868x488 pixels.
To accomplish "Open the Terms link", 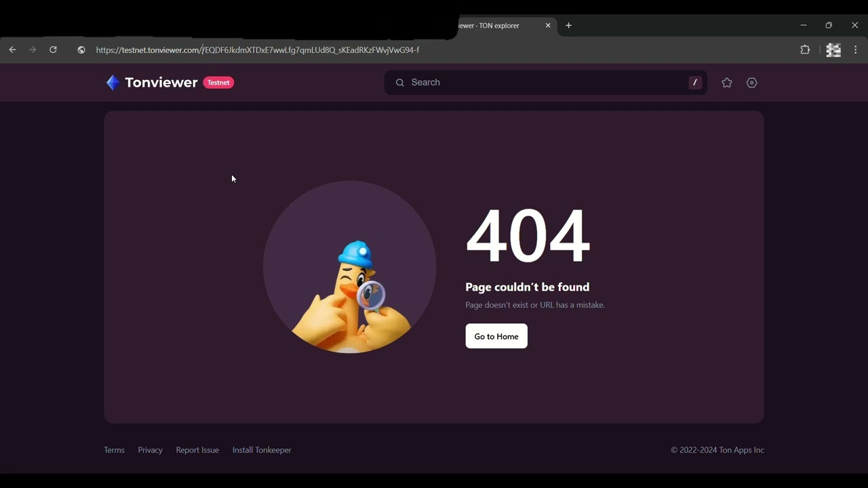I will (x=114, y=450).
